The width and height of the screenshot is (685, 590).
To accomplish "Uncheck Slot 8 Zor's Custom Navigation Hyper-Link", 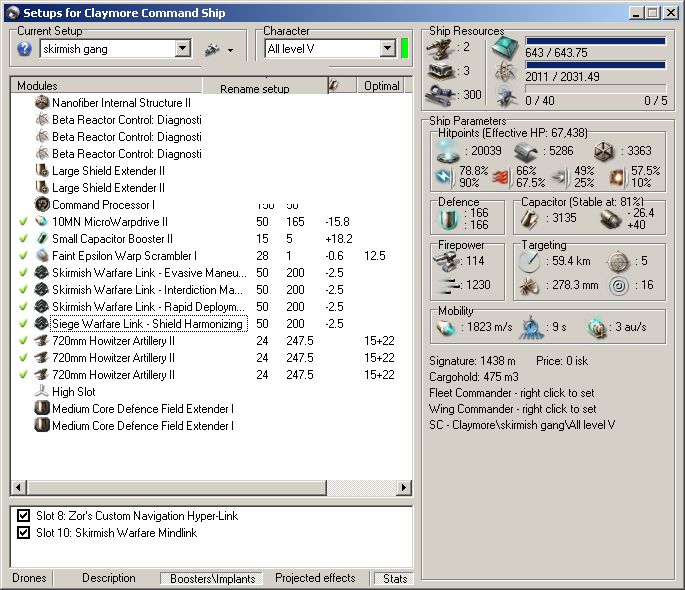I will pos(24,516).
